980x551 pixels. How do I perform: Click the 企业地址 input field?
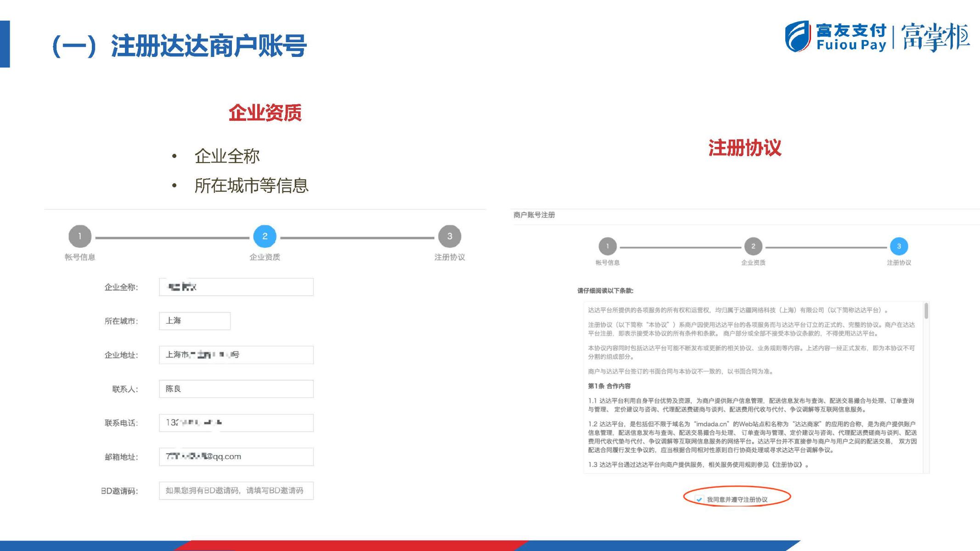click(236, 355)
